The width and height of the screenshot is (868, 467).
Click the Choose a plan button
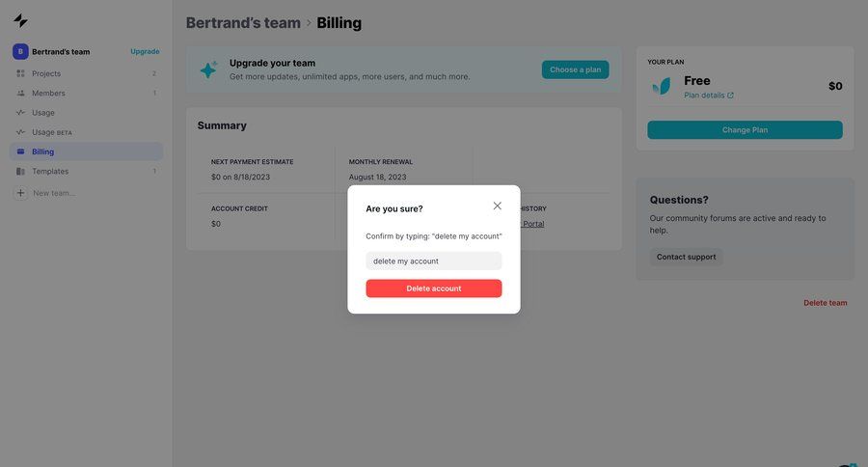[x=575, y=69]
